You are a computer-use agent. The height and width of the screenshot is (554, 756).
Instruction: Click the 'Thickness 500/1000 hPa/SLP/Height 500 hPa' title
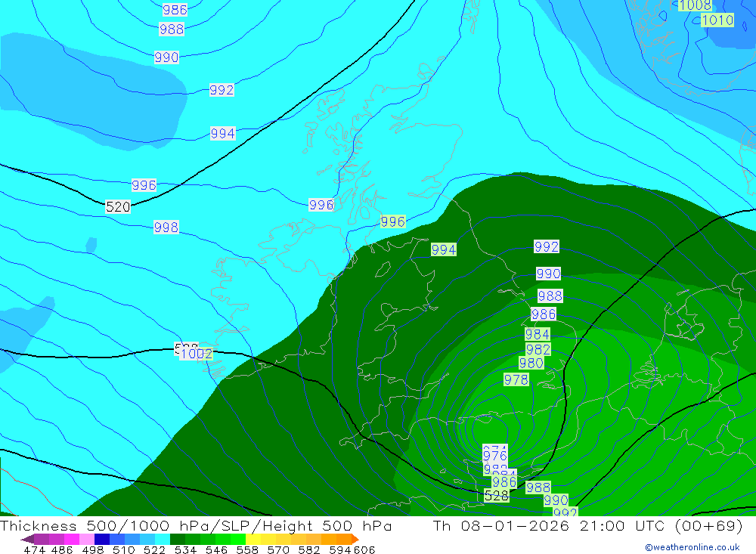196,526
